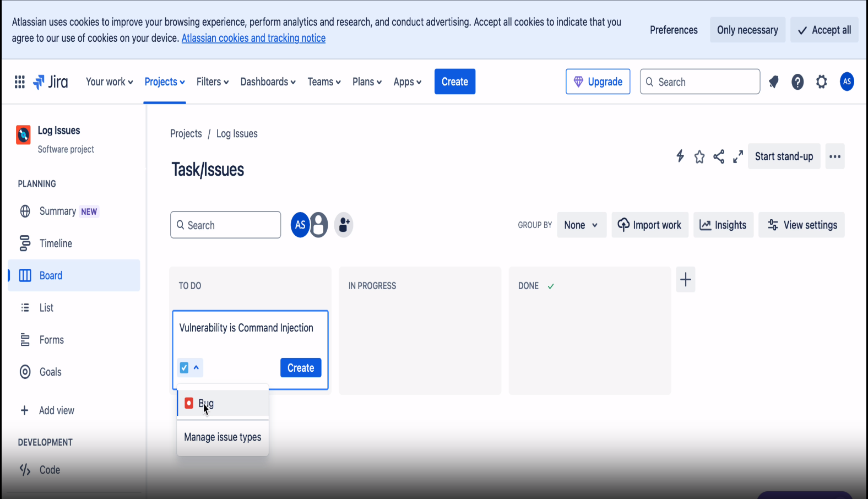Open View settings

(x=802, y=225)
